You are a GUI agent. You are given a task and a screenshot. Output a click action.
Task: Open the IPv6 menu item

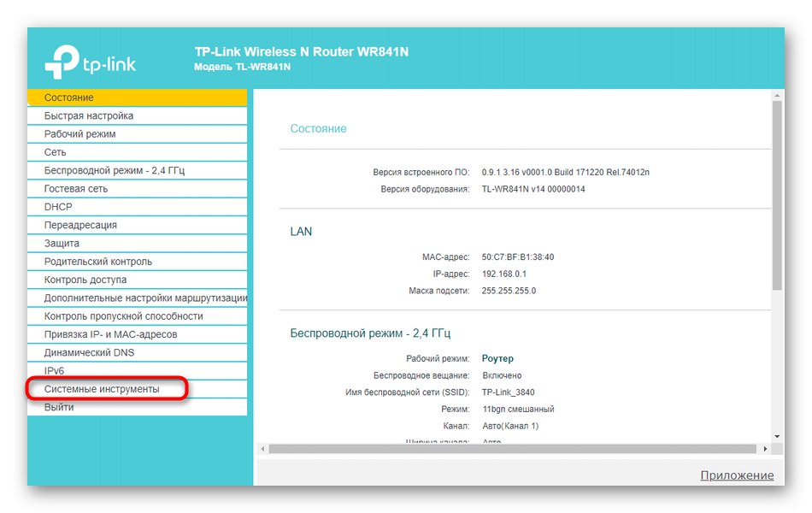point(138,370)
